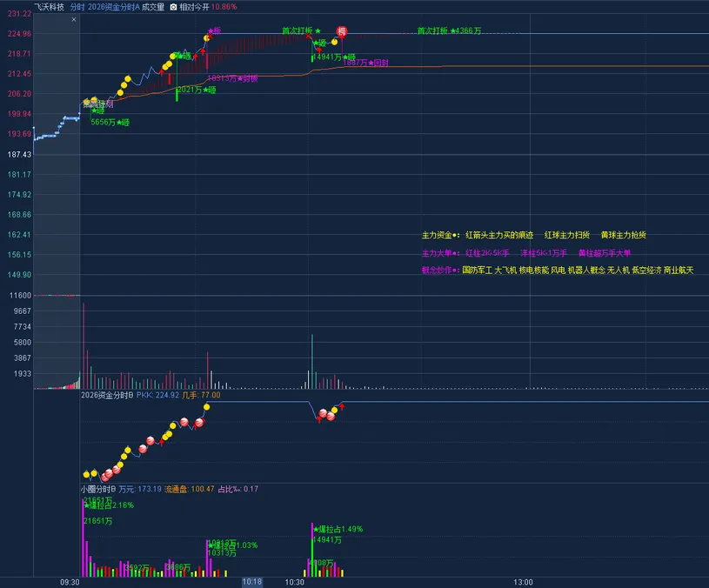Click the camera icon beside 成交量

coord(173,7)
